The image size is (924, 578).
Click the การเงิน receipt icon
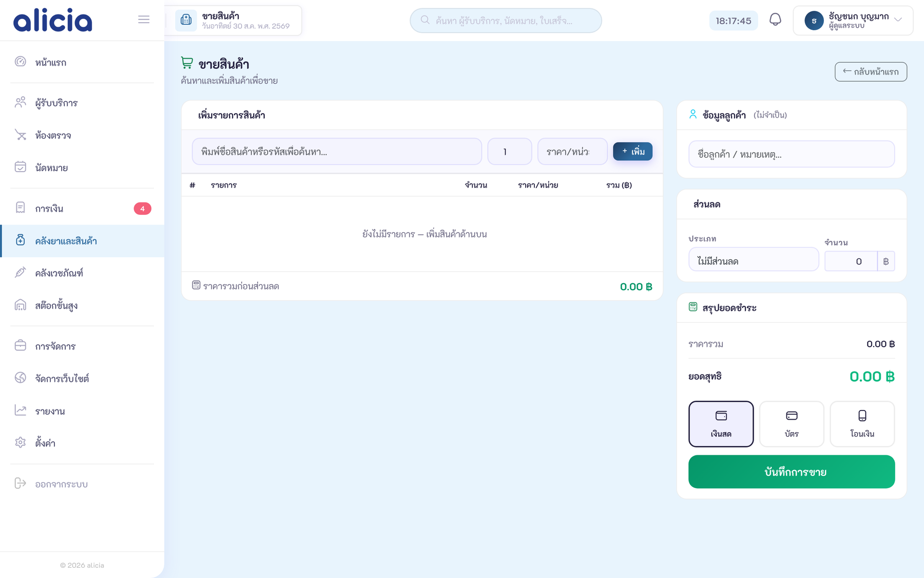21,208
